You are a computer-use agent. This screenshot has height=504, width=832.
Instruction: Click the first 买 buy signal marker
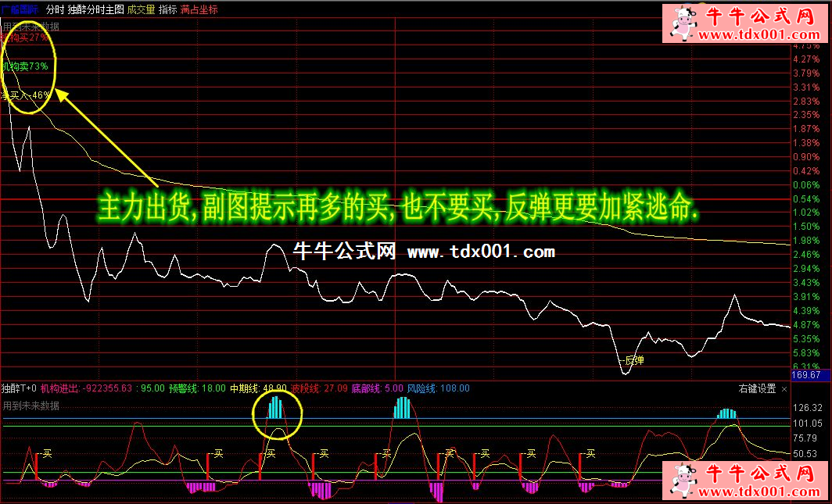[x=47, y=452]
